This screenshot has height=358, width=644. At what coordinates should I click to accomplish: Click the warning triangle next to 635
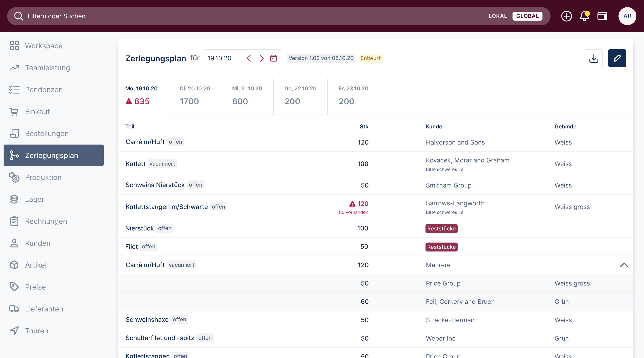point(129,101)
